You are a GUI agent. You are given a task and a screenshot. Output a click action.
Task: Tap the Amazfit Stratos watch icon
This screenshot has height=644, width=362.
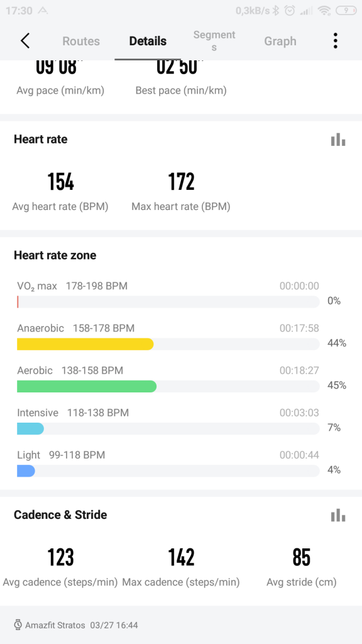[19, 625]
